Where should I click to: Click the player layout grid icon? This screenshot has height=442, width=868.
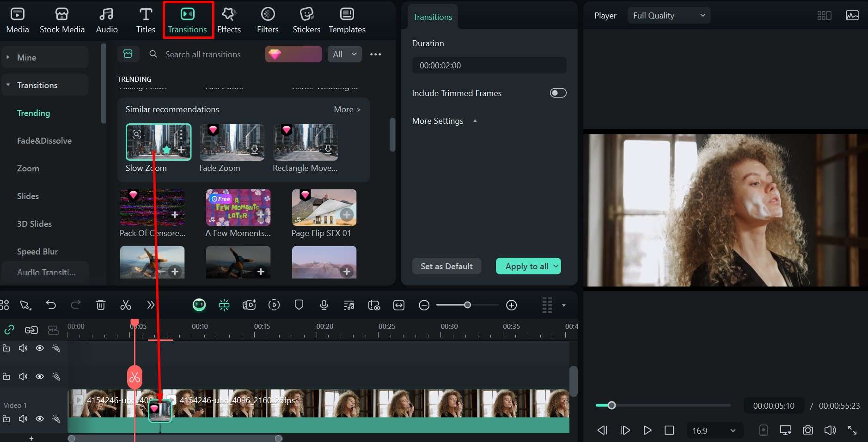[825, 15]
